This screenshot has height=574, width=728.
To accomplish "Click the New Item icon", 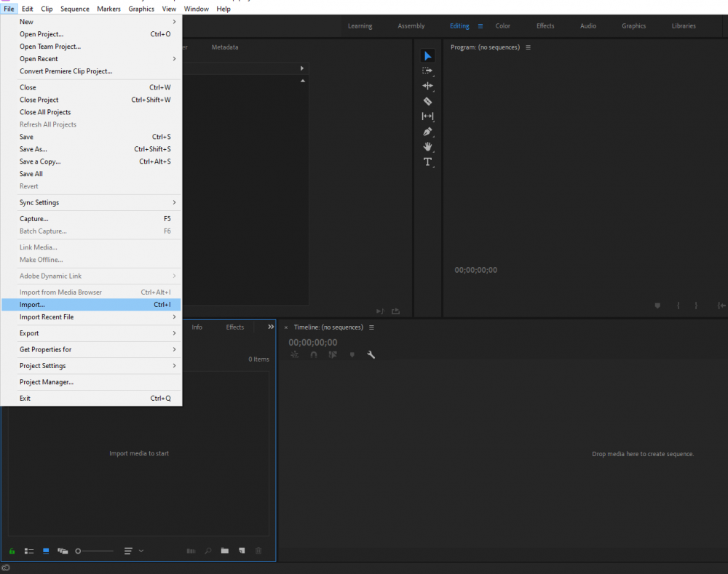I will click(242, 551).
